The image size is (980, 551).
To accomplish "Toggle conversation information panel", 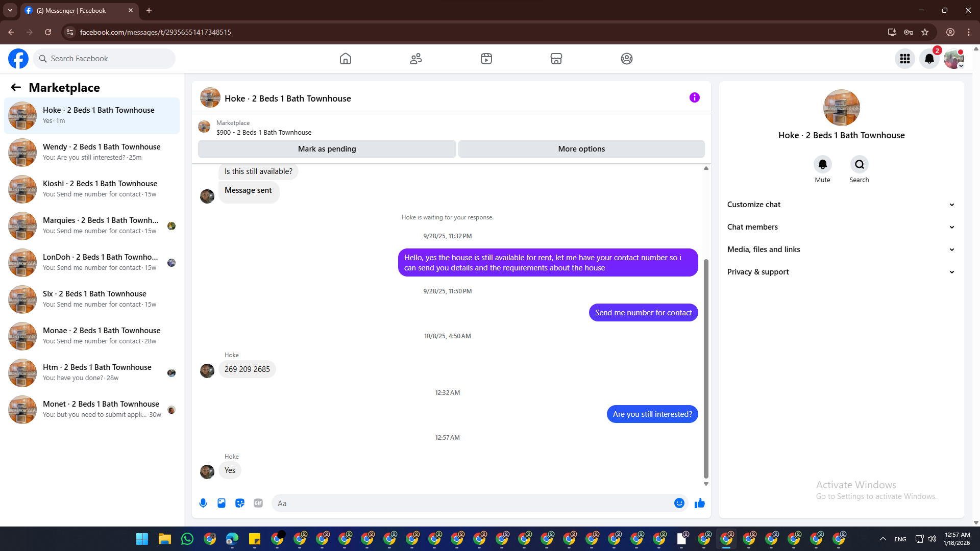I will [694, 97].
